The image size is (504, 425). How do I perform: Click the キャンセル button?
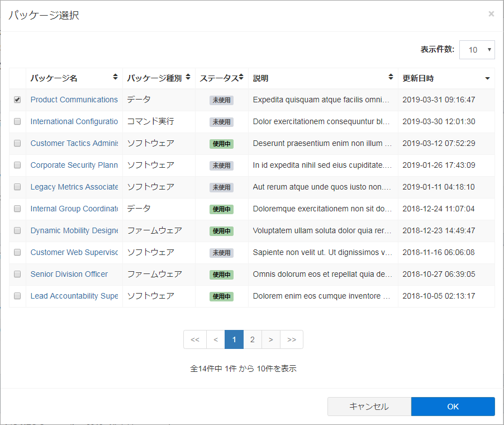click(369, 407)
